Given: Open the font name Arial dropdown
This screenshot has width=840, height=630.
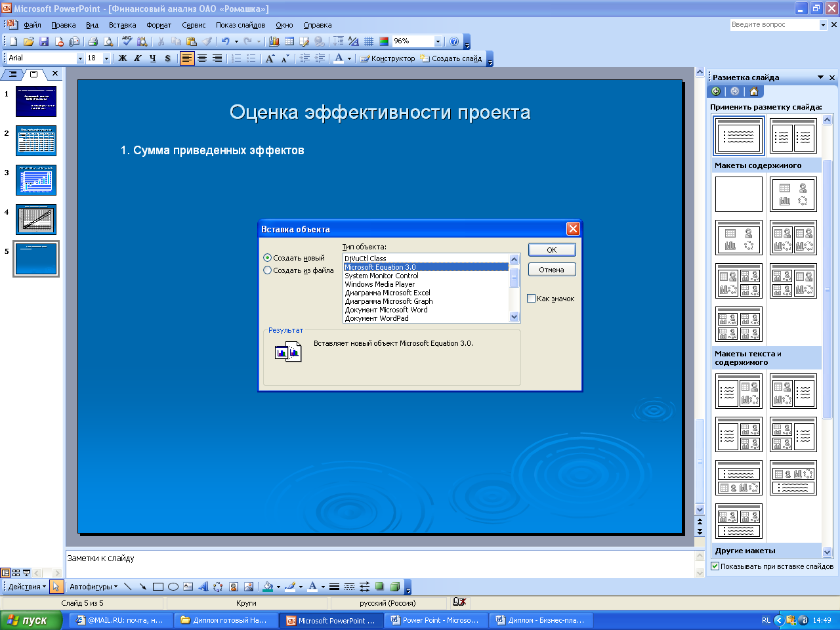Looking at the screenshot, I should (x=81, y=58).
